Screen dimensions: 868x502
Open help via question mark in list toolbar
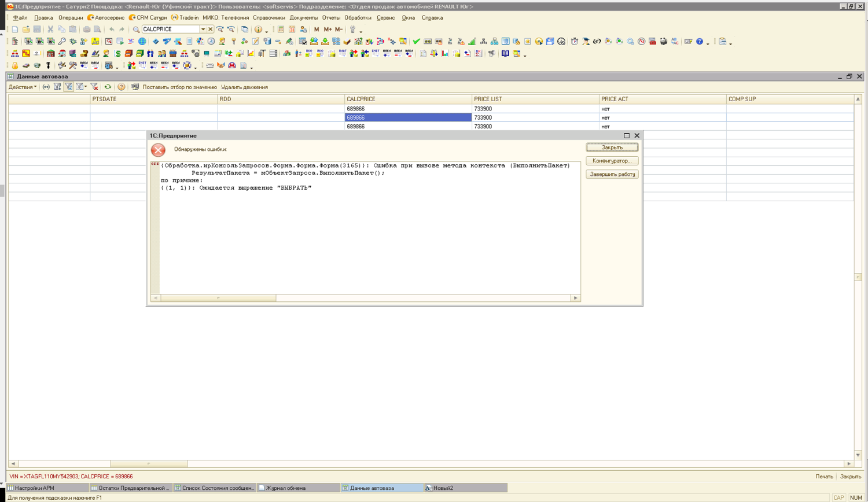121,87
